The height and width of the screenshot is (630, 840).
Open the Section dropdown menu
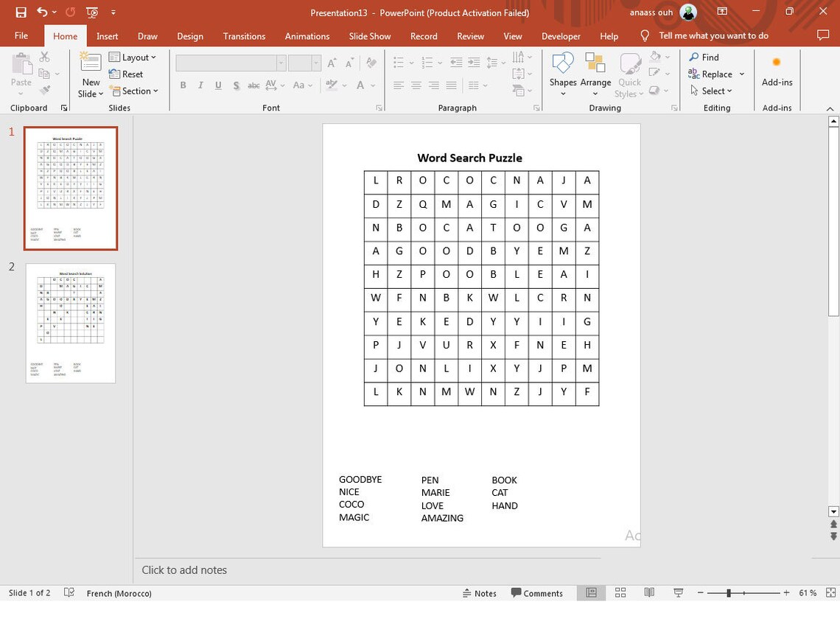tap(136, 91)
